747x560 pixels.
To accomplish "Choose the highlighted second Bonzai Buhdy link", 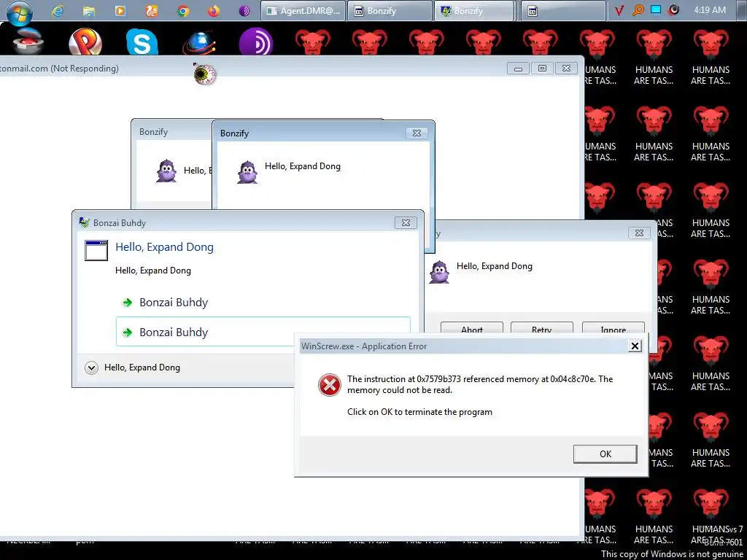I will 263,332.
